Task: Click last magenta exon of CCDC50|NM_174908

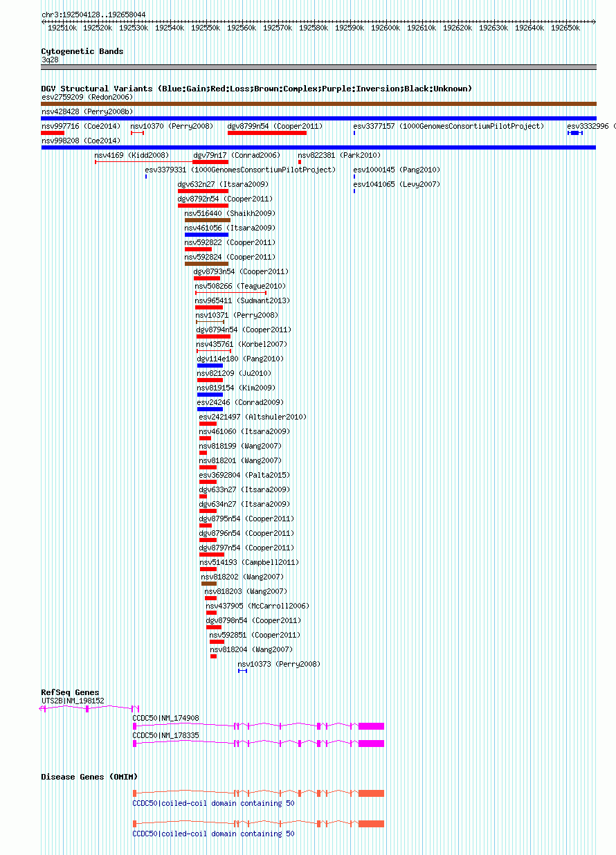Action: pos(371,726)
